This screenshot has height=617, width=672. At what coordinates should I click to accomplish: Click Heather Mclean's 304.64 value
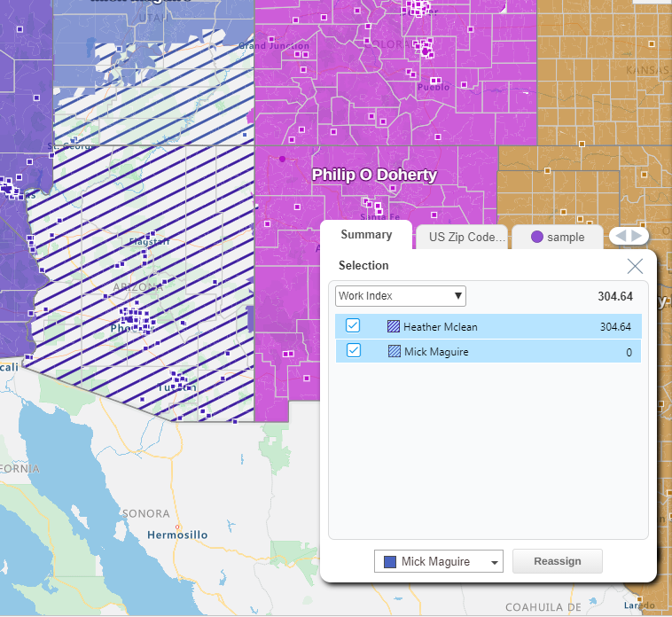pos(615,327)
